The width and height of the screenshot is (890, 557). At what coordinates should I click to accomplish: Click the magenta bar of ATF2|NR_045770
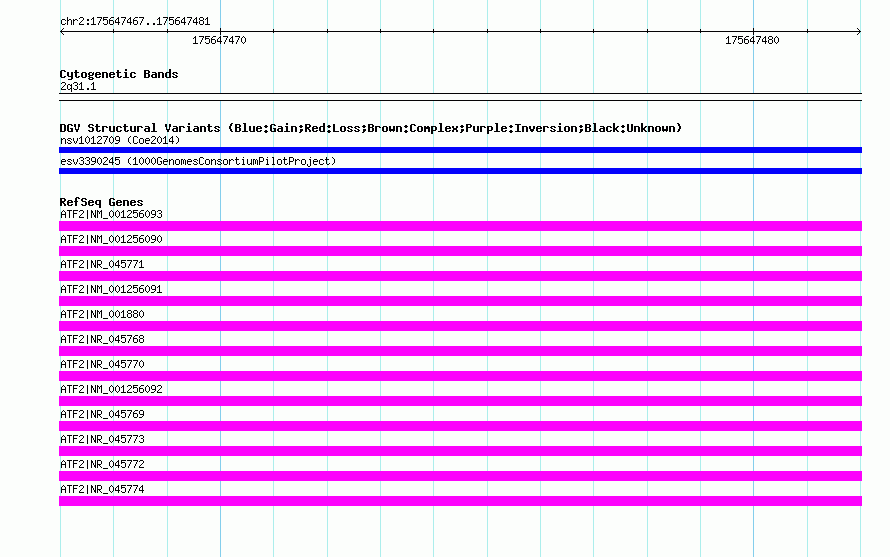(x=460, y=376)
